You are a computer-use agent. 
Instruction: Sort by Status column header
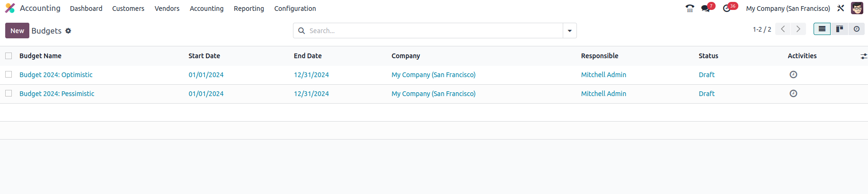709,56
